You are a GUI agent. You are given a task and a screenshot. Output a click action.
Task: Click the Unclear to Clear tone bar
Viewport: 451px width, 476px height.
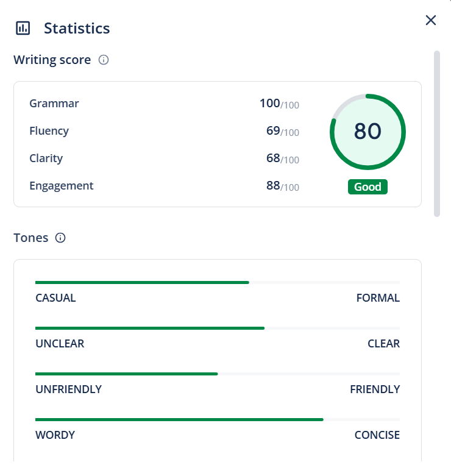click(218, 328)
